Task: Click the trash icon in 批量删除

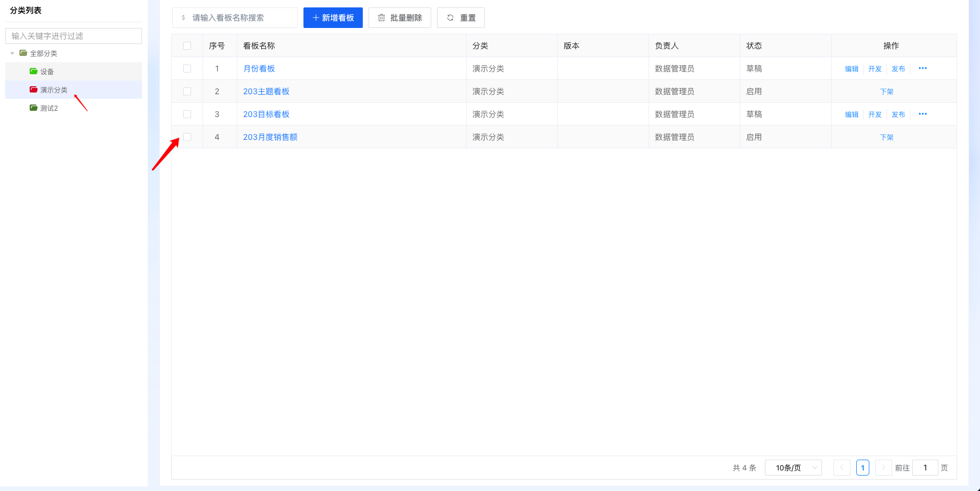Action: (382, 18)
